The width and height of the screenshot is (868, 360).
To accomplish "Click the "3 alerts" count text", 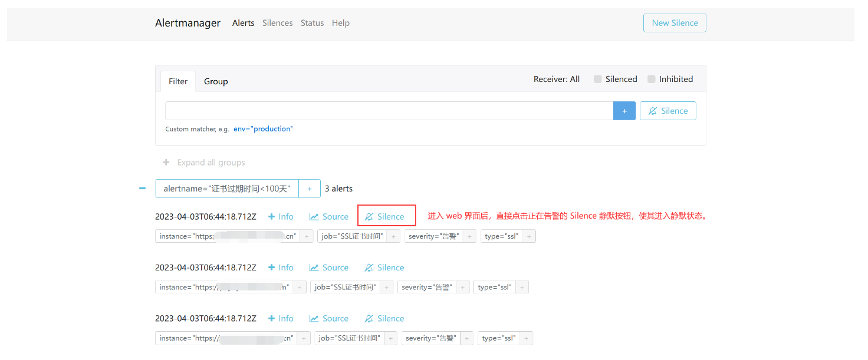I will pos(338,189).
